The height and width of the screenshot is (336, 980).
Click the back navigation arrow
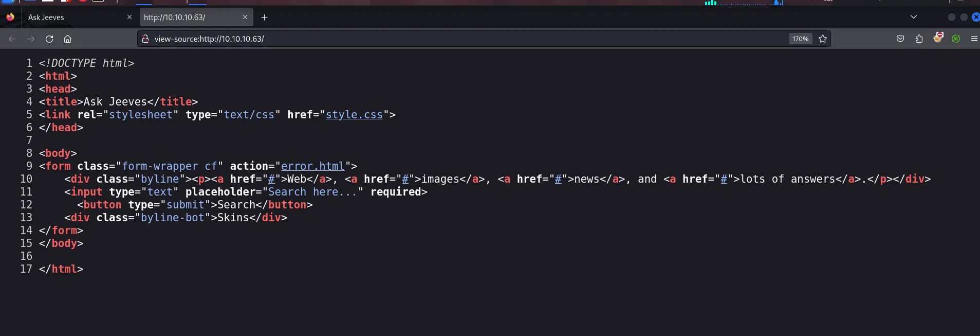[x=12, y=39]
